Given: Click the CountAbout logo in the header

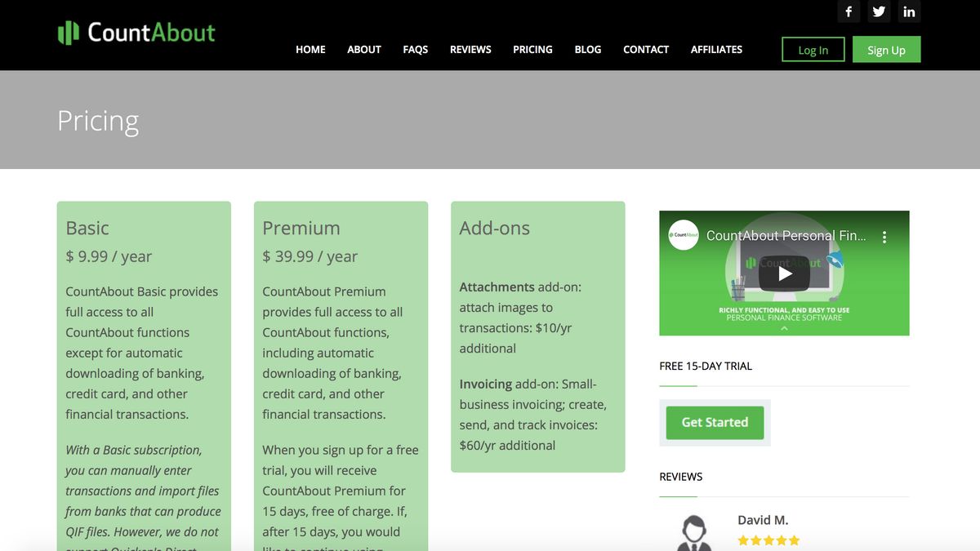Looking at the screenshot, I should 136,33.
